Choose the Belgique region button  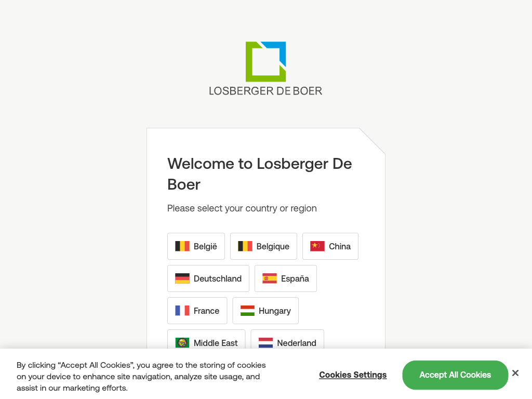[x=263, y=246]
